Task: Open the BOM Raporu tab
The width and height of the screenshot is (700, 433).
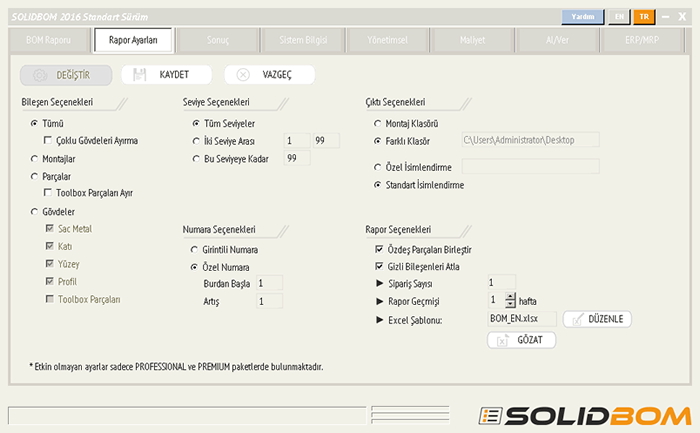Action: coord(48,40)
